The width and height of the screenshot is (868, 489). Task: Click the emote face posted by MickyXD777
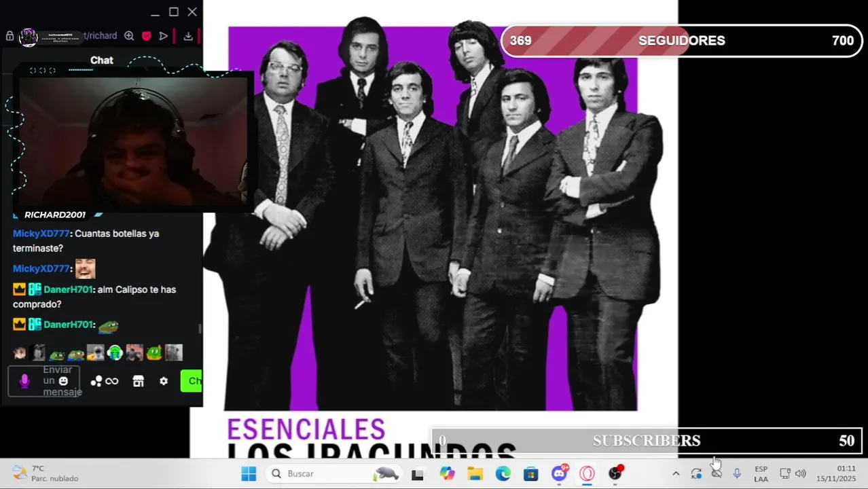pos(86,269)
